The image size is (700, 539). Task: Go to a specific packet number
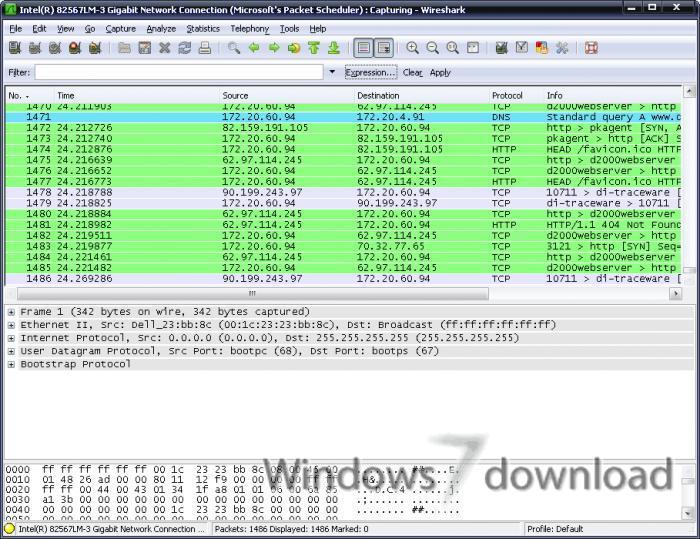point(294,48)
